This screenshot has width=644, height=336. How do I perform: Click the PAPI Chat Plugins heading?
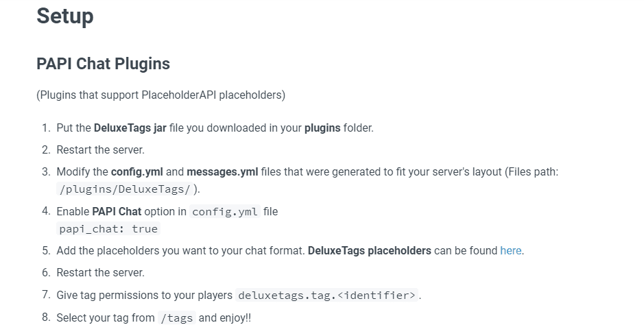(103, 64)
